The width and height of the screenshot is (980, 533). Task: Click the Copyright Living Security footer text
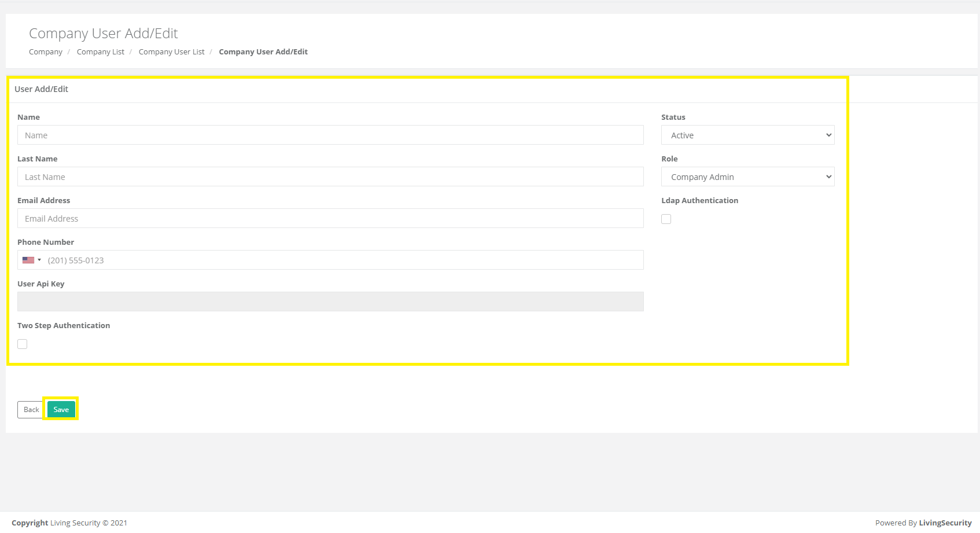(x=69, y=523)
